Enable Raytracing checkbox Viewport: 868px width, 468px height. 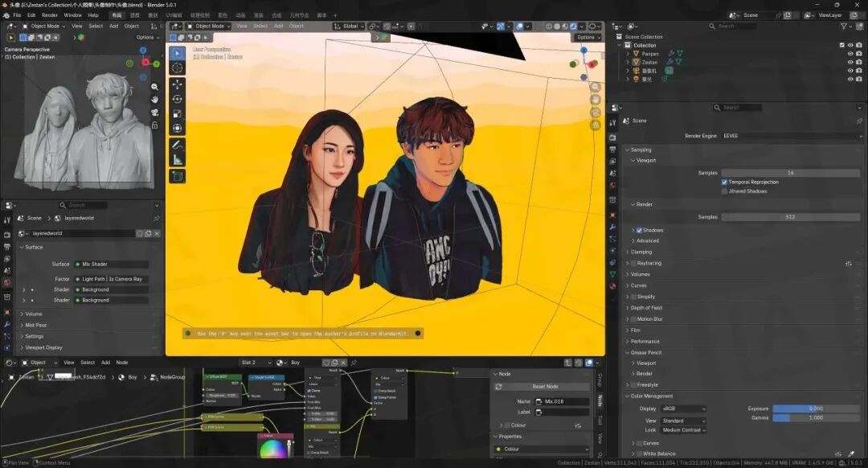634,264
